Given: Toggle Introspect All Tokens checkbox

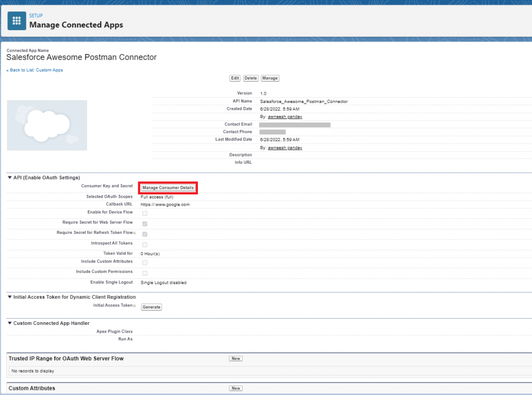Looking at the screenshot, I should tap(145, 245).
